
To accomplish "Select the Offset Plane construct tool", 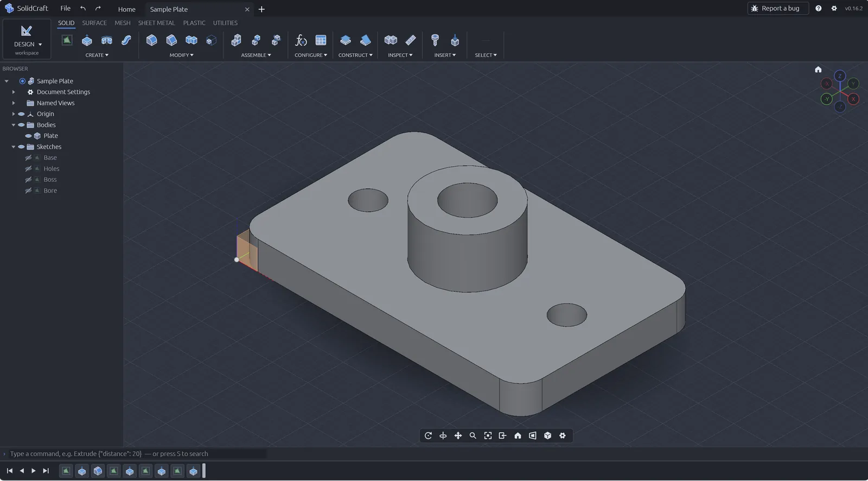I will pos(346,40).
